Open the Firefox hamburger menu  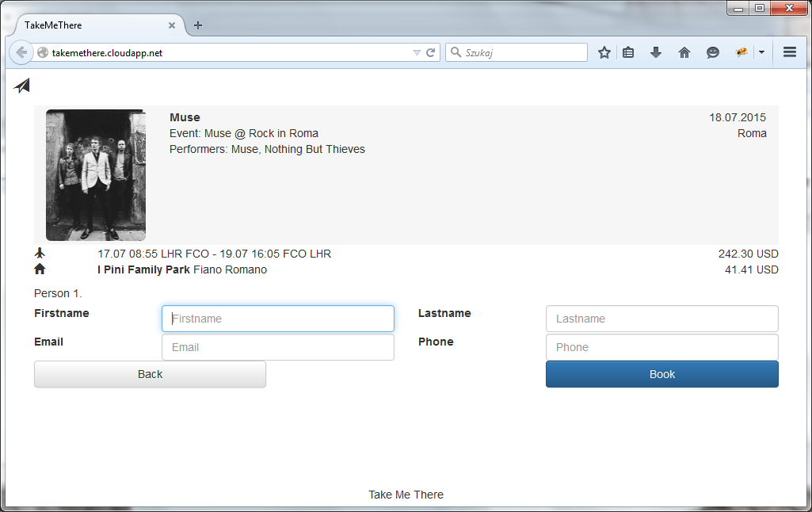click(x=790, y=52)
